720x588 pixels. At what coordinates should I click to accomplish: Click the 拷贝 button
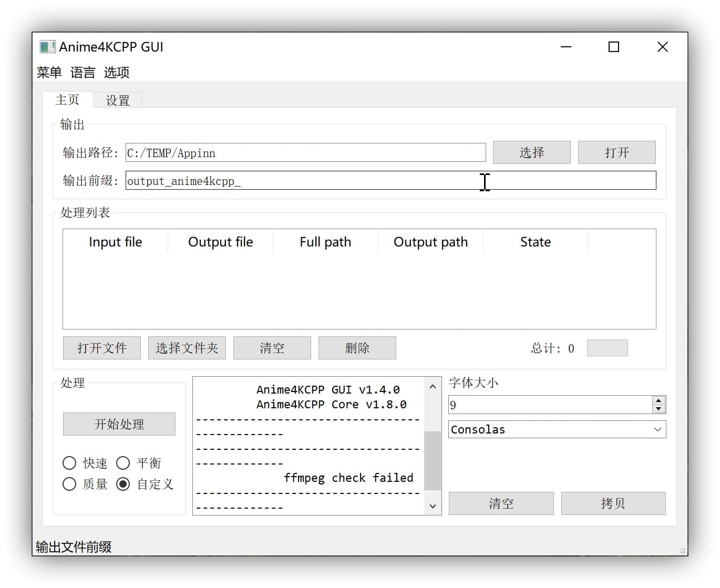click(613, 503)
